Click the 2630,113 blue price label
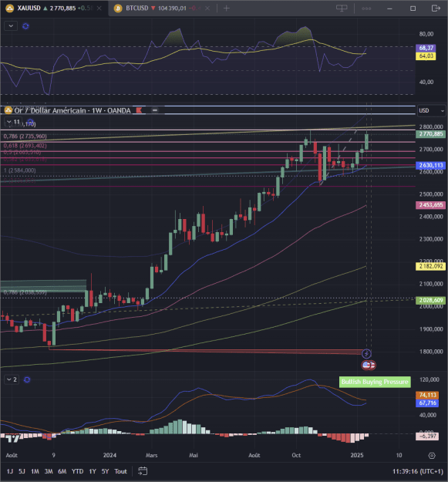 pos(431,165)
